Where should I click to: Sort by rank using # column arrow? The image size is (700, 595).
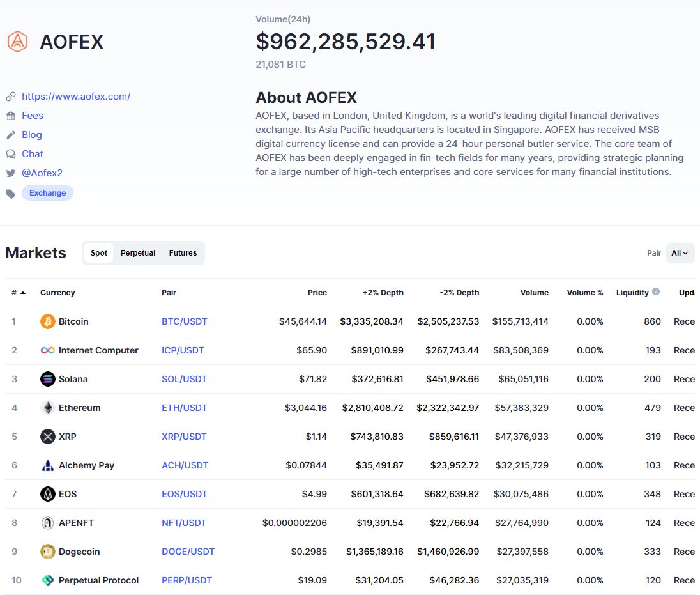coord(23,293)
